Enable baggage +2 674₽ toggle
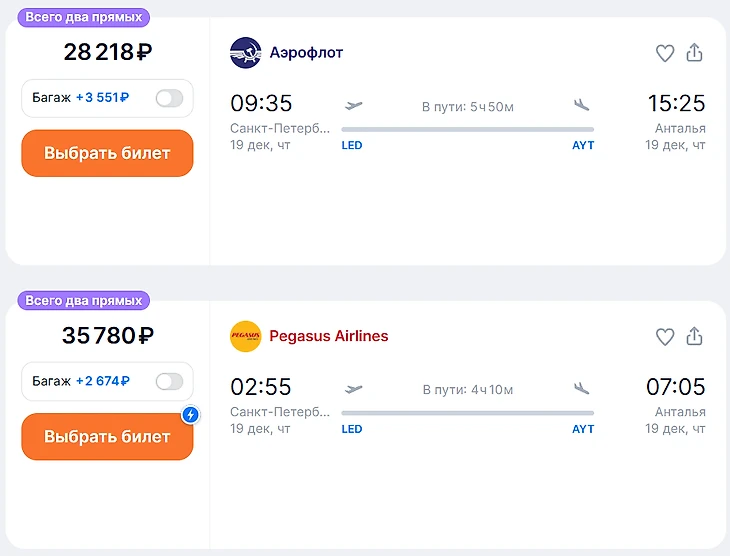Screen dimensions: 730x556 click(x=169, y=381)
